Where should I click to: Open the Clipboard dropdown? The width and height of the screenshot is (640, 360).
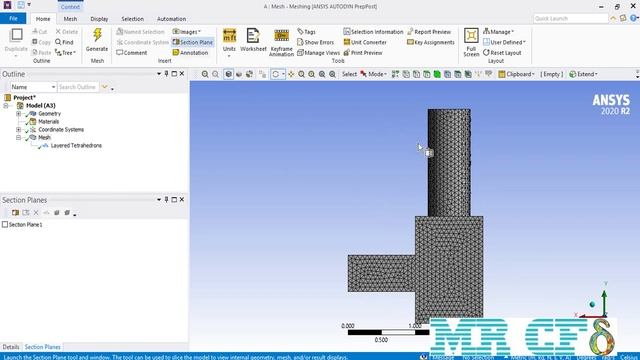[x=516, y=74]
